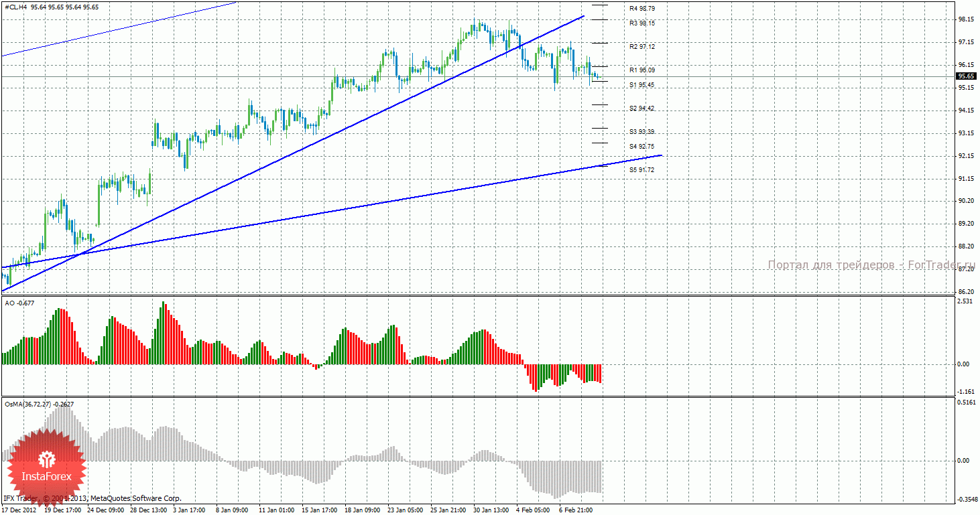Open the ForTrader.ru watermark link

pos(871,265)
